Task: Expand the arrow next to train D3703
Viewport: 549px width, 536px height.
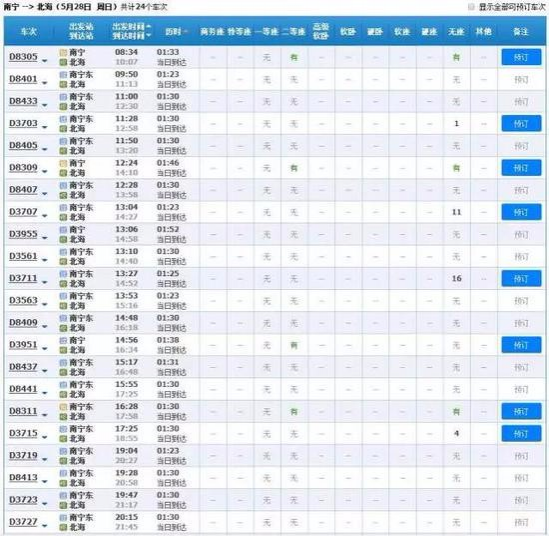Action: point(44,128)
